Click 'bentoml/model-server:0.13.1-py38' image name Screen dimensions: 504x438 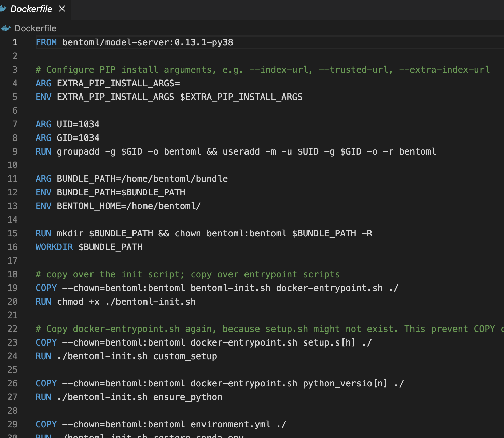148,42
